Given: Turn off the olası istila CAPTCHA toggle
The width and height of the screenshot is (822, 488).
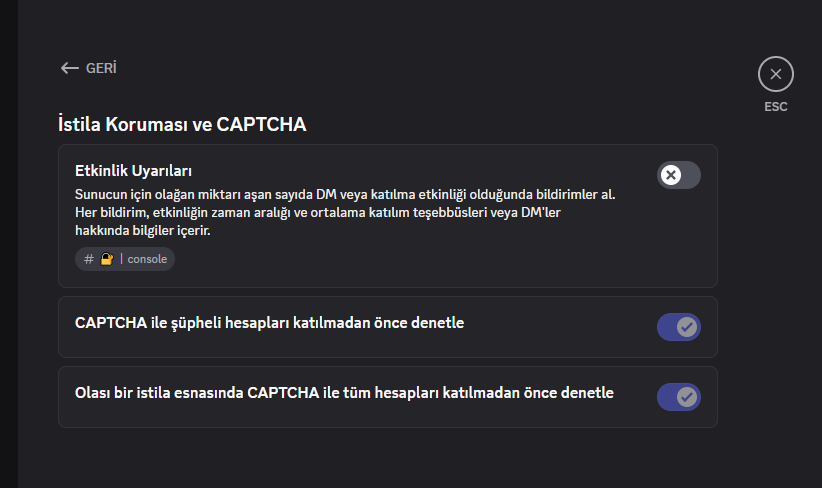Looking at the screenshot, I should (678, 397).
